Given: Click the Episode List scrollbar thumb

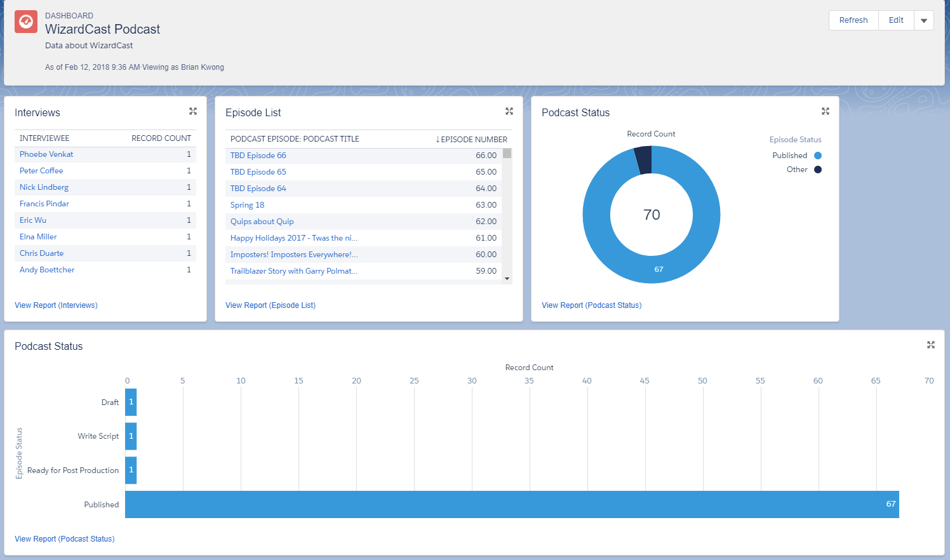Looking at the screenshot, I should (x=507, y=153).
